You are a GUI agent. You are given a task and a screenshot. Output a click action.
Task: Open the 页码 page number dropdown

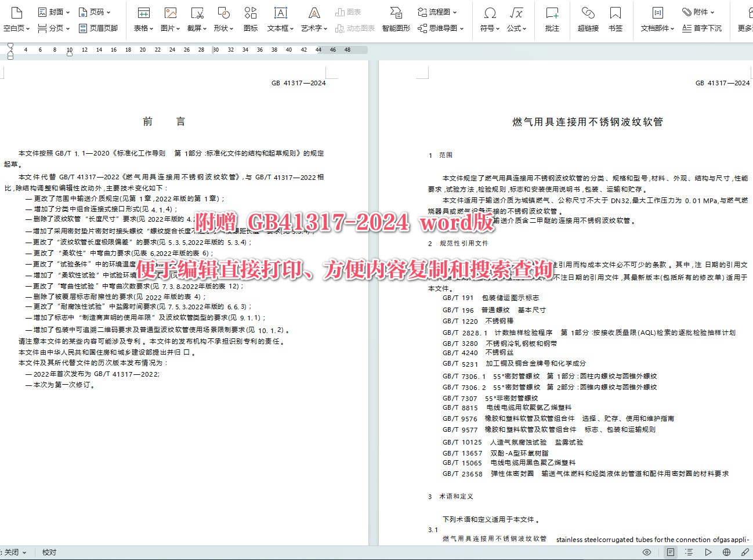pos(94,12)
